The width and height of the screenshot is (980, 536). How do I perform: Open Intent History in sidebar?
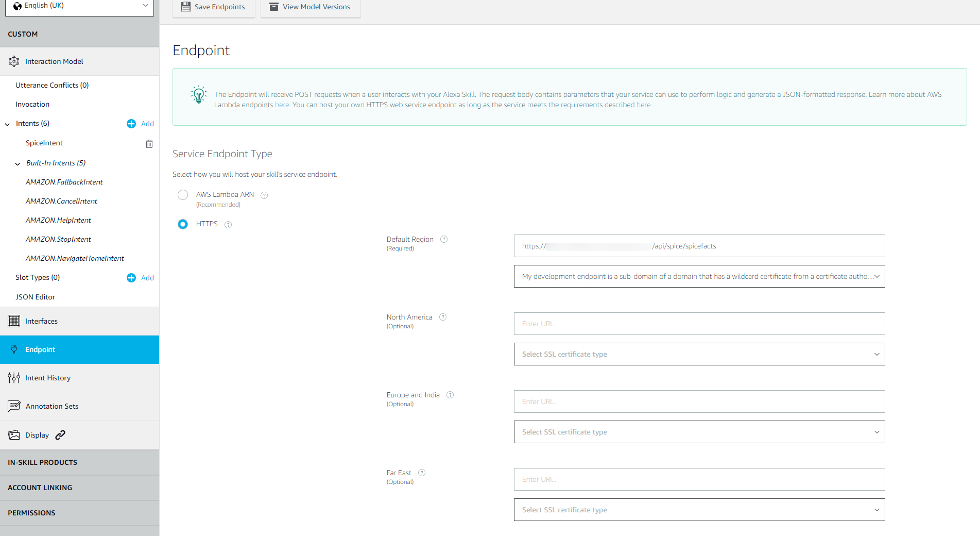[79, 378]
